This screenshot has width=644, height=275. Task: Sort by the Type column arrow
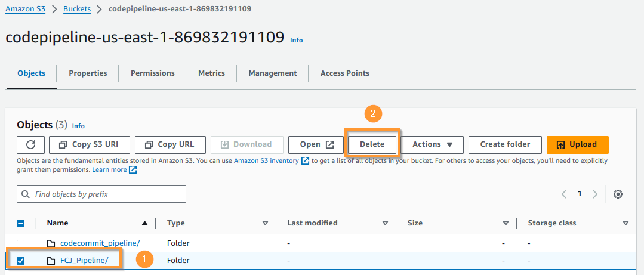[266, 223]
